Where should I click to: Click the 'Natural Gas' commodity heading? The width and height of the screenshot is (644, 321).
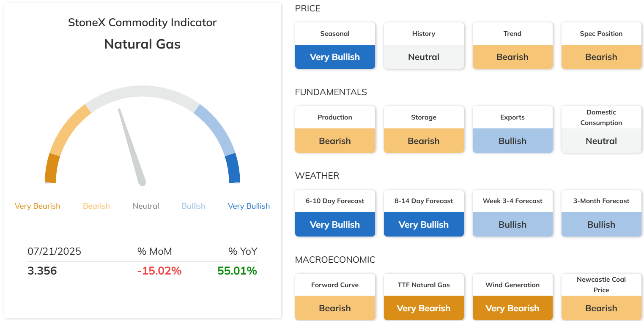(x=143, y=44)
